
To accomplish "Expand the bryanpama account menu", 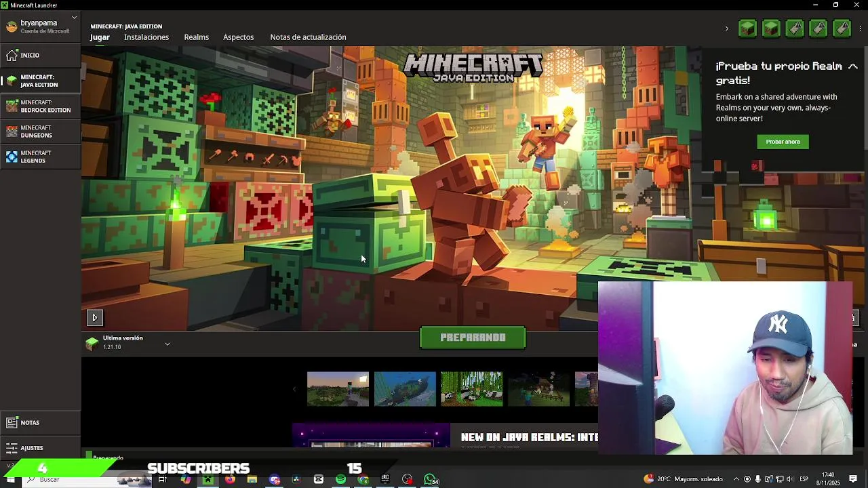I will (41, 26).
